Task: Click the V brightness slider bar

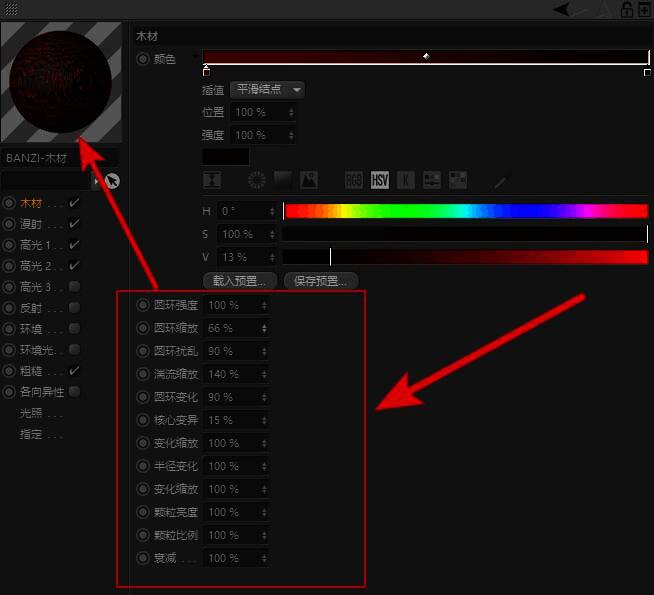Action: [x=466, y=257]
